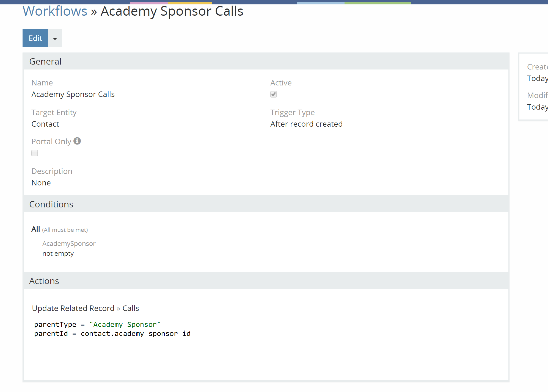Click the green segment in top bar

378,3
